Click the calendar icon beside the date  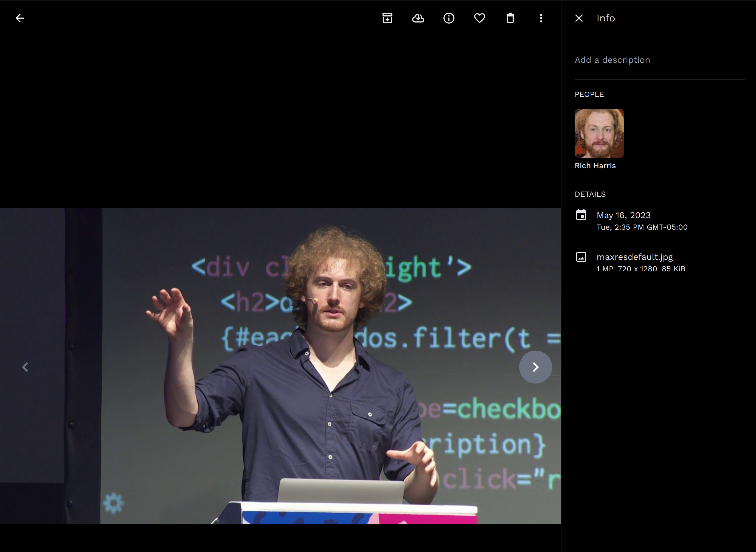581,215
